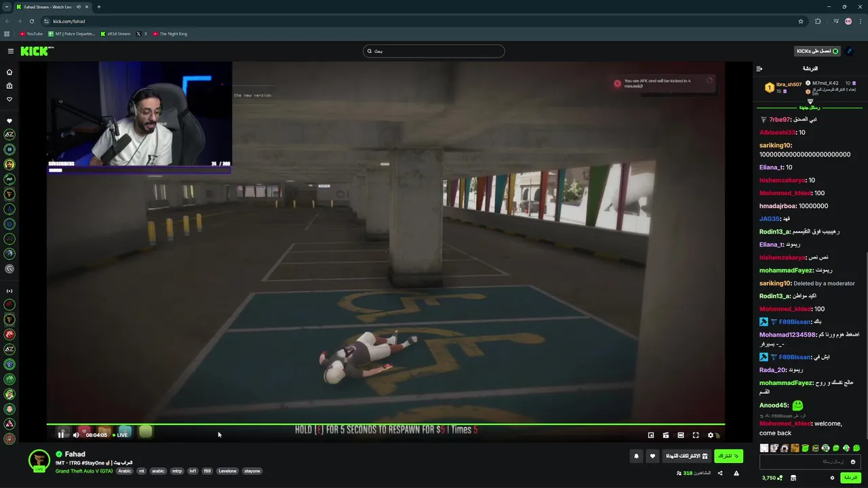
Task: Reload the page
Action: (x=31, y=21)
